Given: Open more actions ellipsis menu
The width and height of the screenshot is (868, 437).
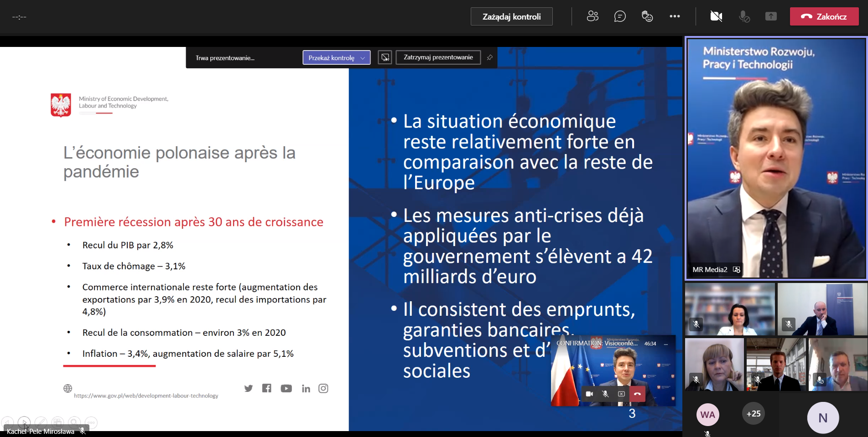Looking at the screenshot, I should [x=675, y=16].
